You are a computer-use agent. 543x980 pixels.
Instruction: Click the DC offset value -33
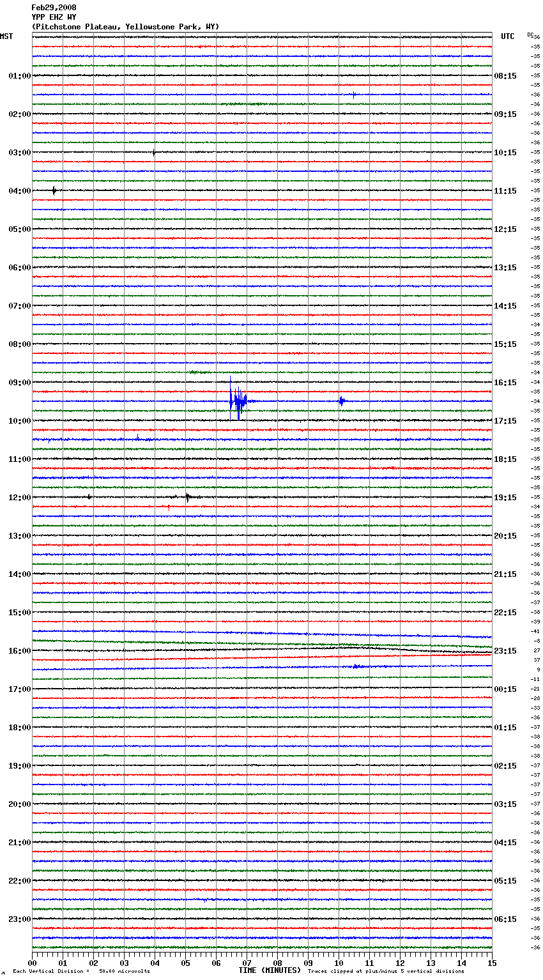(535, 708)
